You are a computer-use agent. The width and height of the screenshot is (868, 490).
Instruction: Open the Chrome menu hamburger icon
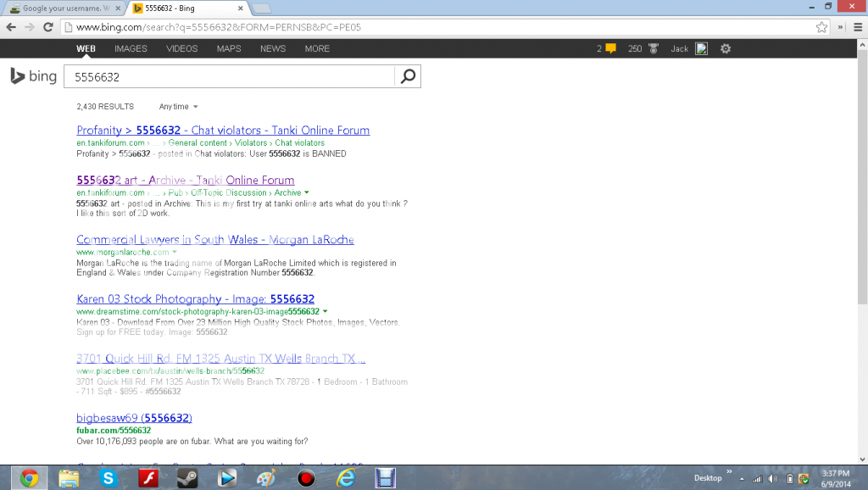(857, 27)
